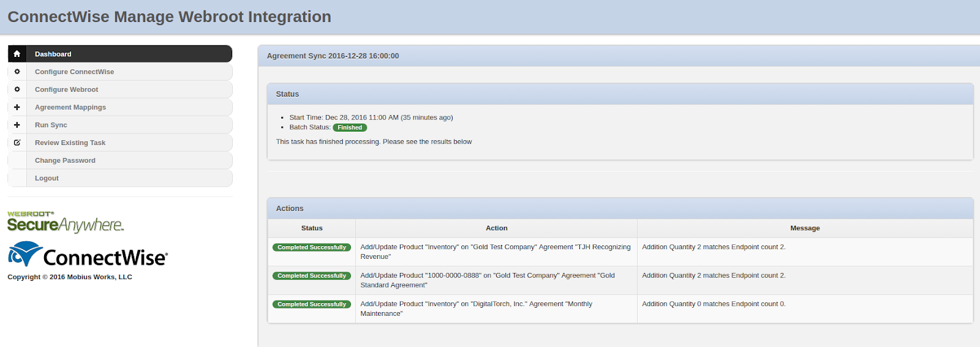The image size is (980, 347).
Task: Click the Dashboard home icon
Action: (17, 54)
